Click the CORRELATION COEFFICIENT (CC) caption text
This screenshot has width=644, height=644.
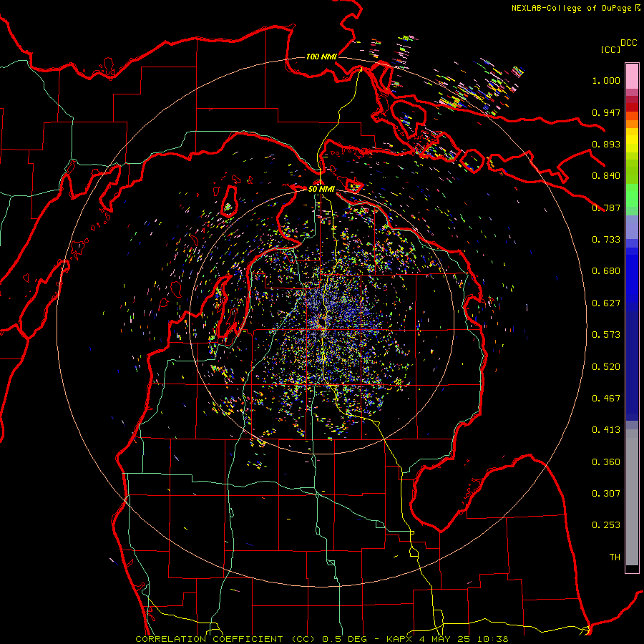coord(225,639)
